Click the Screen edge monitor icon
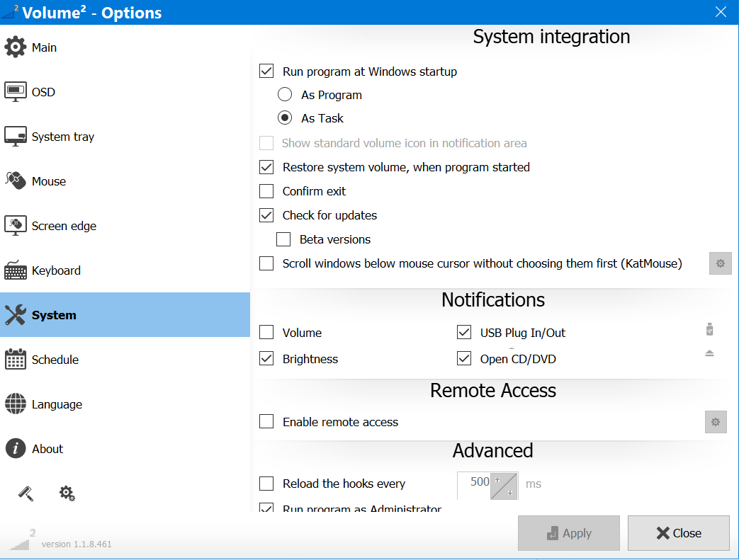The width and height of the screenshot is (739, 560). [x=16, y=226]
